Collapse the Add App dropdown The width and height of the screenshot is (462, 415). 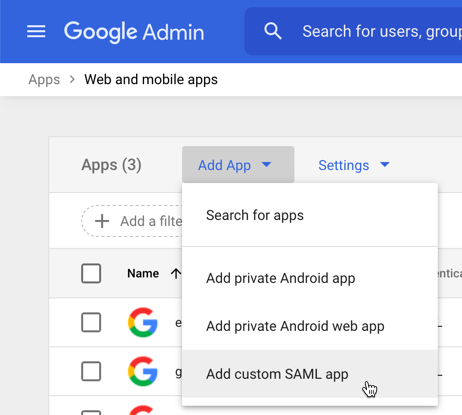click(238, 165)
